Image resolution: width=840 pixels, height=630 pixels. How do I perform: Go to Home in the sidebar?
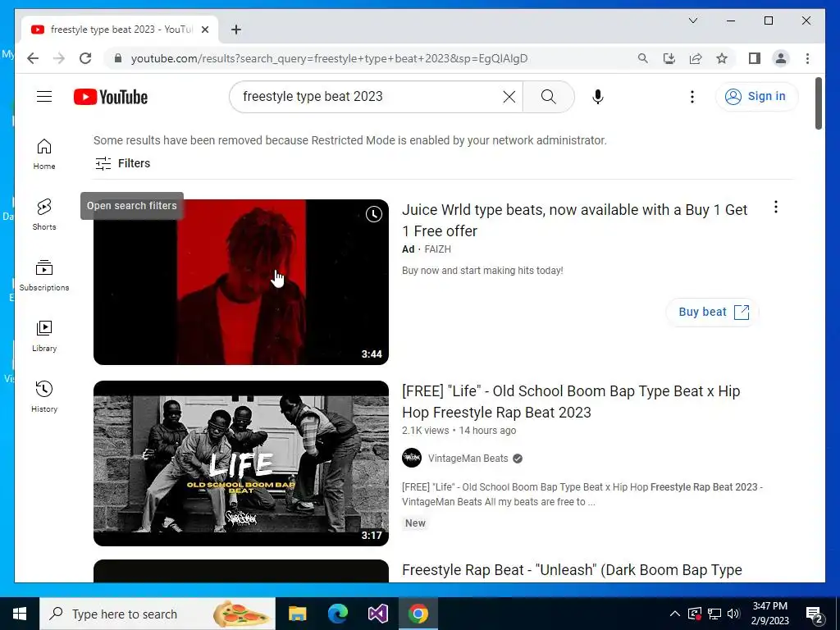[x=44, y=154]
